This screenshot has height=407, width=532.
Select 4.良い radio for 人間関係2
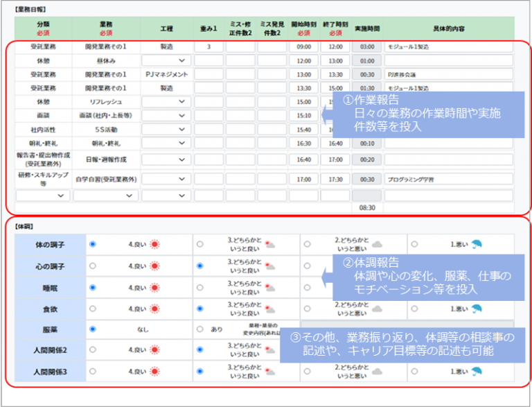(x=93, y=349)
